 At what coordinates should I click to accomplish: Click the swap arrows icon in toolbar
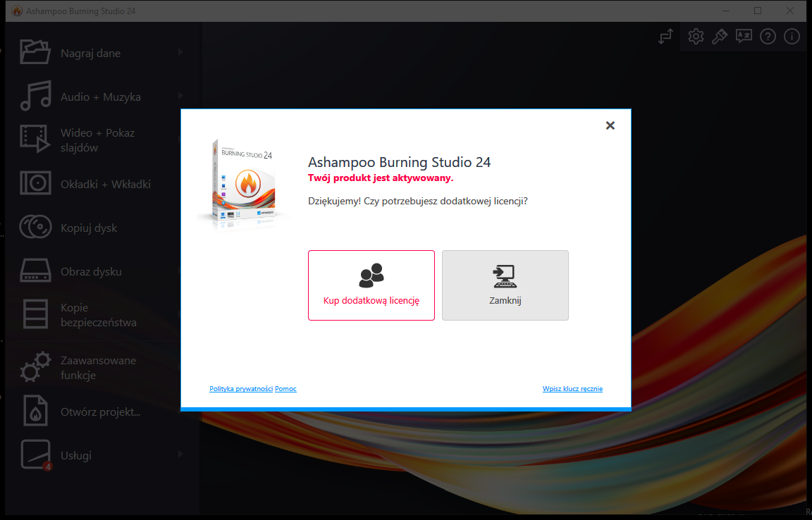[665, 36]
